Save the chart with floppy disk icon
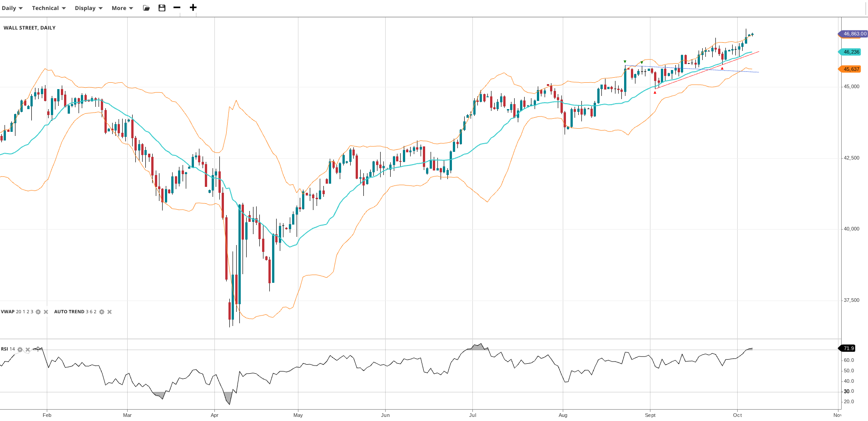This screenshot has height=421, width=868. (162, 8)
